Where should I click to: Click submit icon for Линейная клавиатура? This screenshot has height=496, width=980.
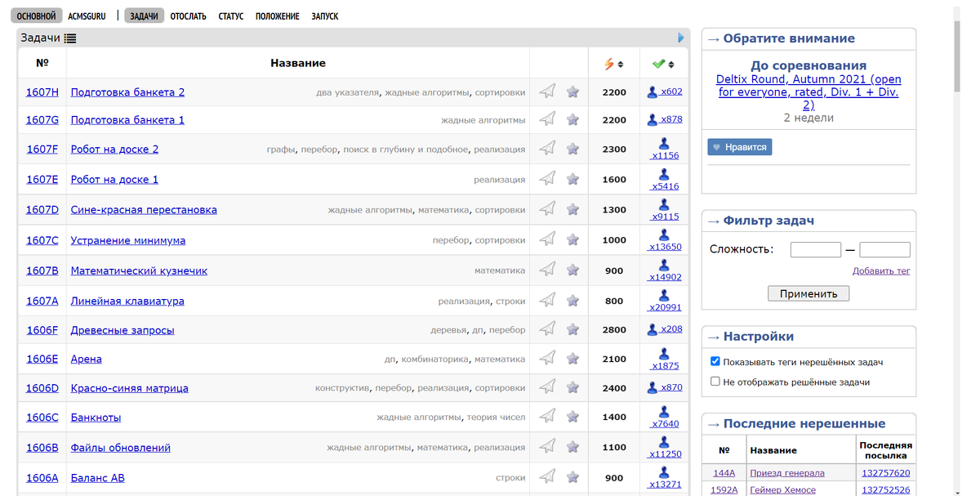548,299
